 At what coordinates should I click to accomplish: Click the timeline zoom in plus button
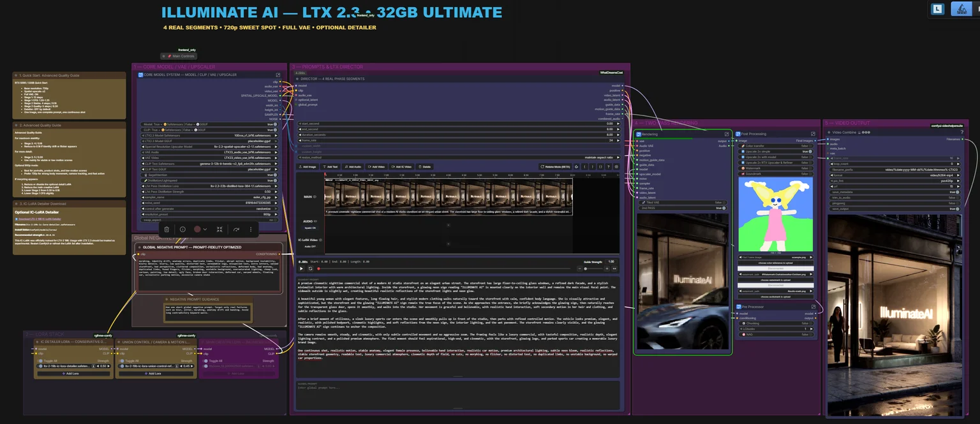[x=607, y=268]
